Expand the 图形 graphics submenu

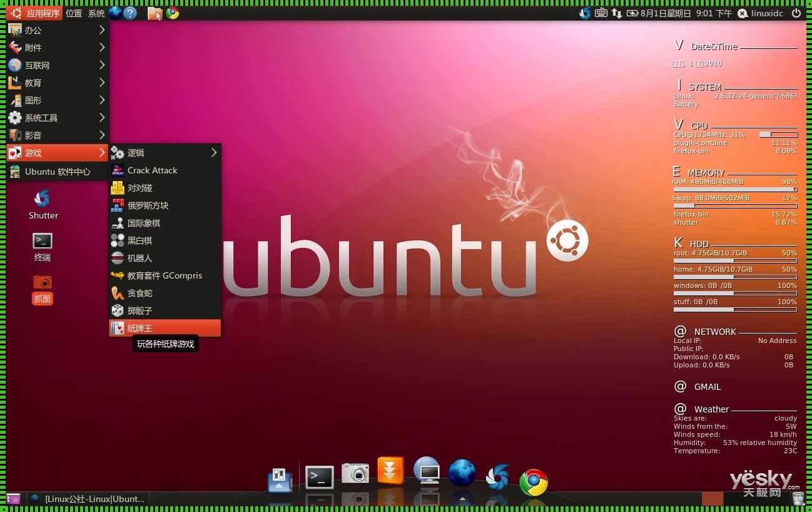pyautogui.click(x=58, y=100)
